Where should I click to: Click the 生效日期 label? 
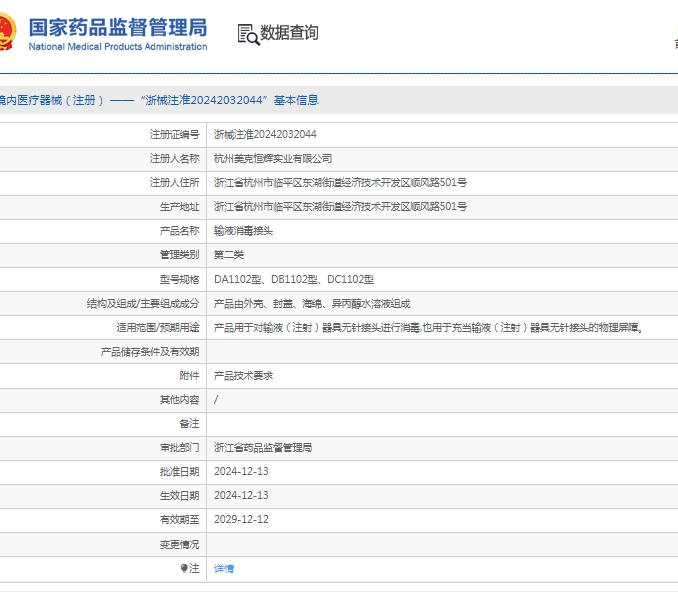tap(179, 495)
